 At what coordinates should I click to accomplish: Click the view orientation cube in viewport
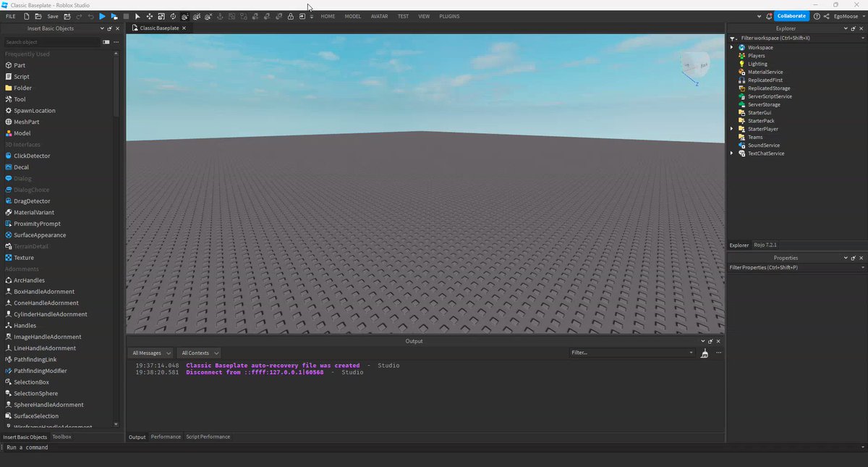click(695, 64)
